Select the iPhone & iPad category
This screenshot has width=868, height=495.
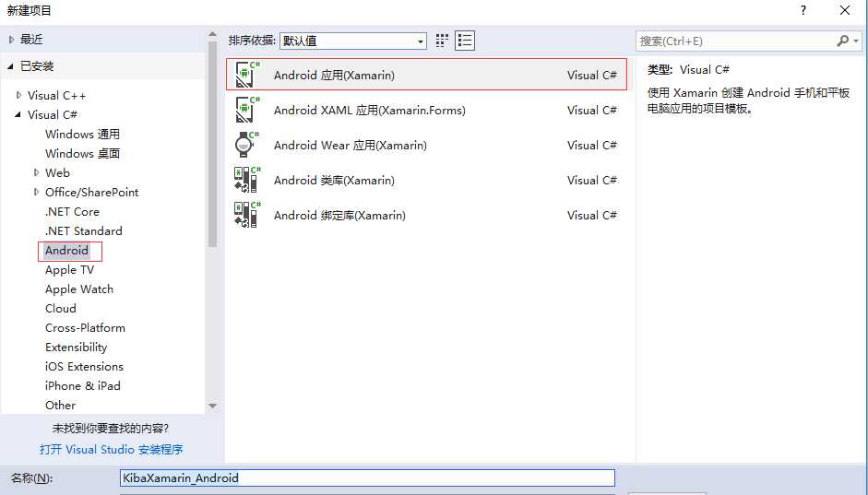pyautogui.click(x=83, y=385)
